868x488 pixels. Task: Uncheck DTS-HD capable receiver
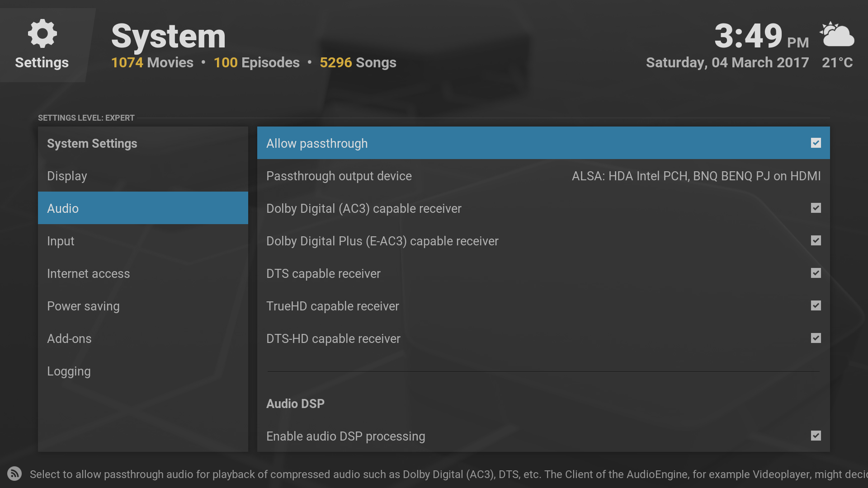coord(816,338)
